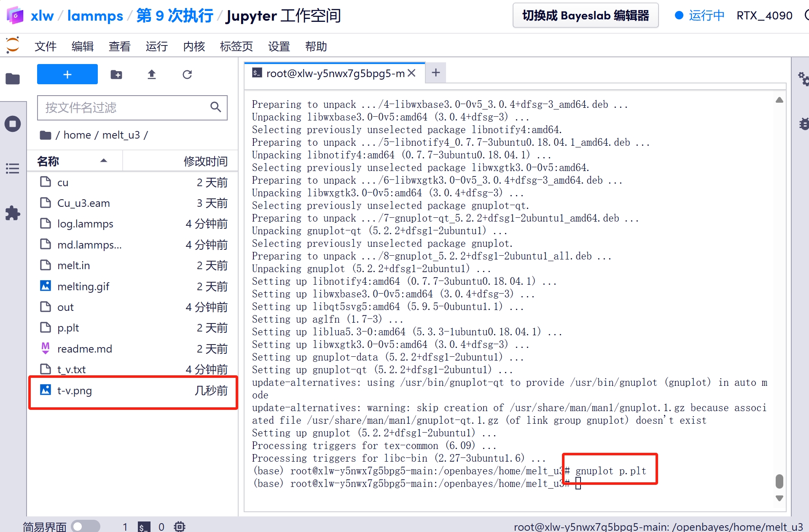The image size is (809, 532).
Task: Click the lammps breadcrumb link
Action: (x=95, y=16)
